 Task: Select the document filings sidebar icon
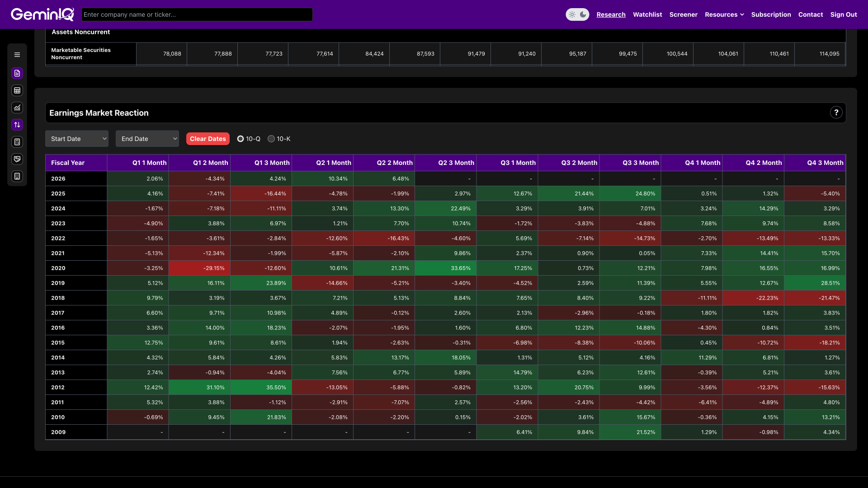point(17,73)
